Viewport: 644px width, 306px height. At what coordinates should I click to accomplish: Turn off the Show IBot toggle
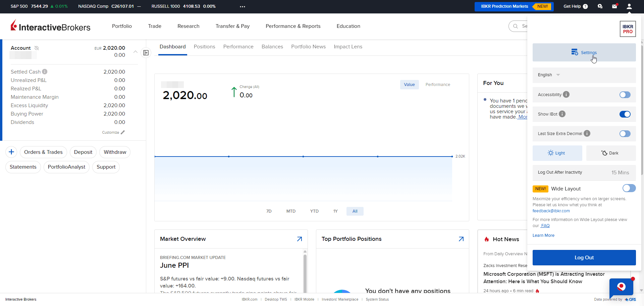click(x=625, y=114)
